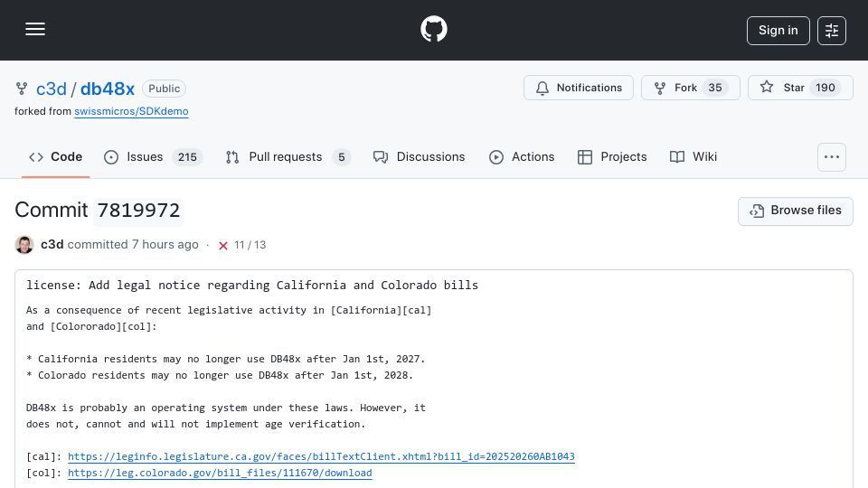
Task: Go to GitHub homepage via Octocat logo
Action: click(x=433, y=29)
